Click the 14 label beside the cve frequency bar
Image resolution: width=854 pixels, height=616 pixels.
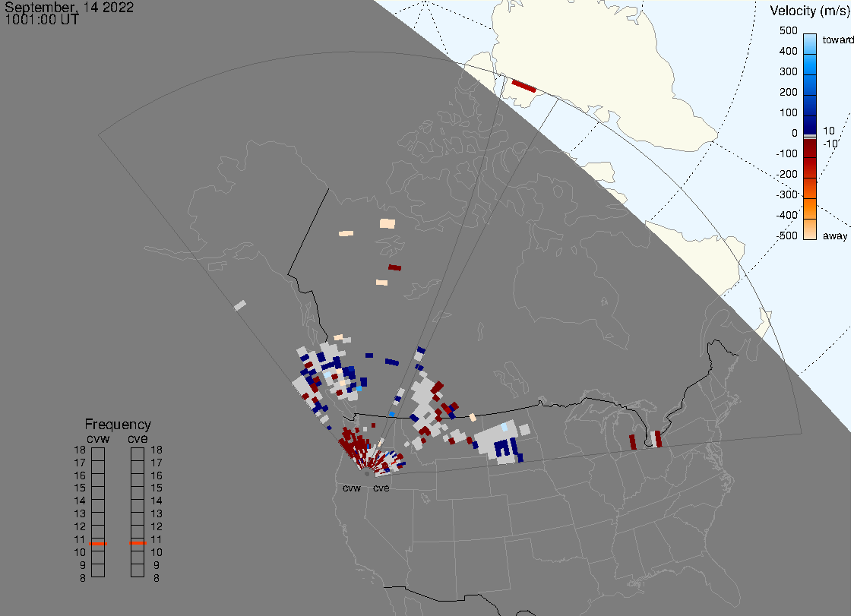[x=157, y=501]
